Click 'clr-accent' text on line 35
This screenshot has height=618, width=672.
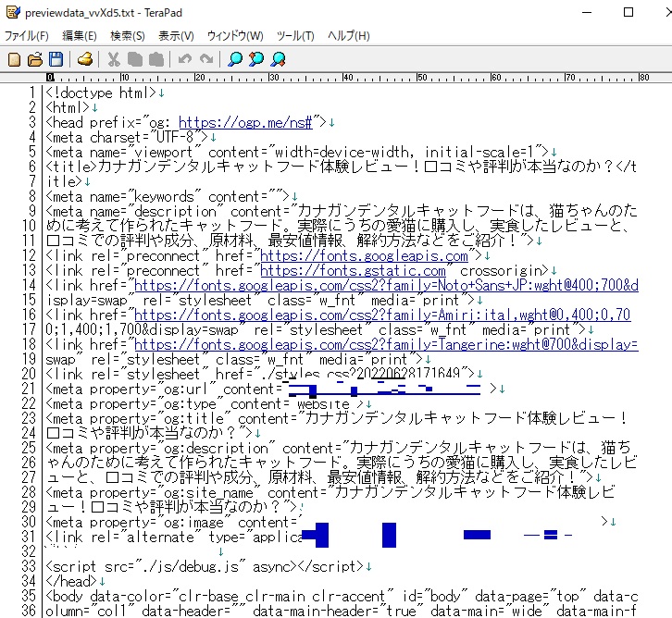coord(349,597)
